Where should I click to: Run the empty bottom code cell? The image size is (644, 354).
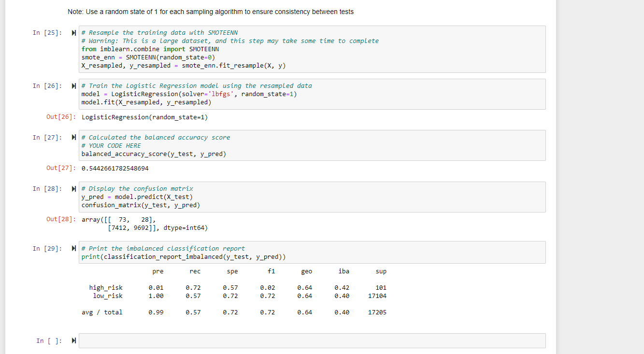point(73,340)
